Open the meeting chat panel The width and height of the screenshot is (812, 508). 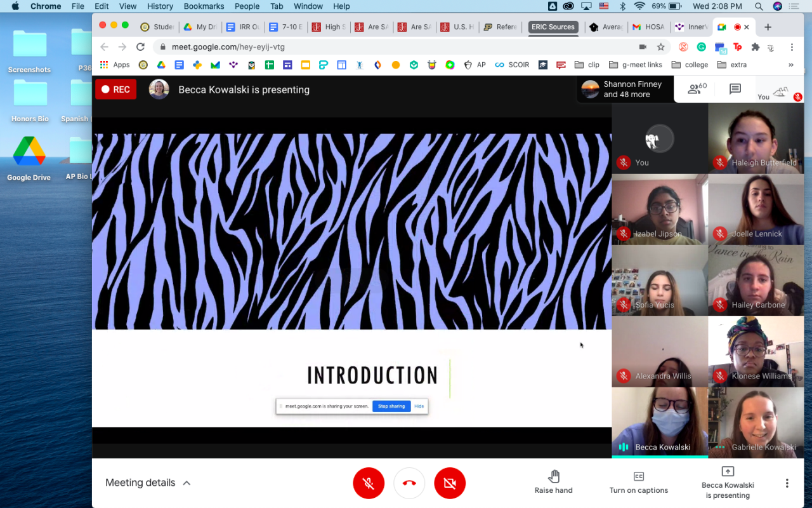[735, 90]
